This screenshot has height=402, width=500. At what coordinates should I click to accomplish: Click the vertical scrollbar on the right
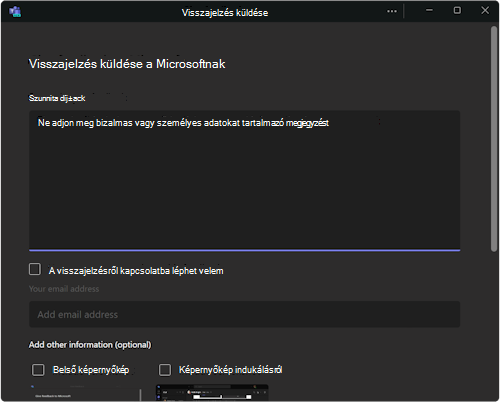[494, 139]
